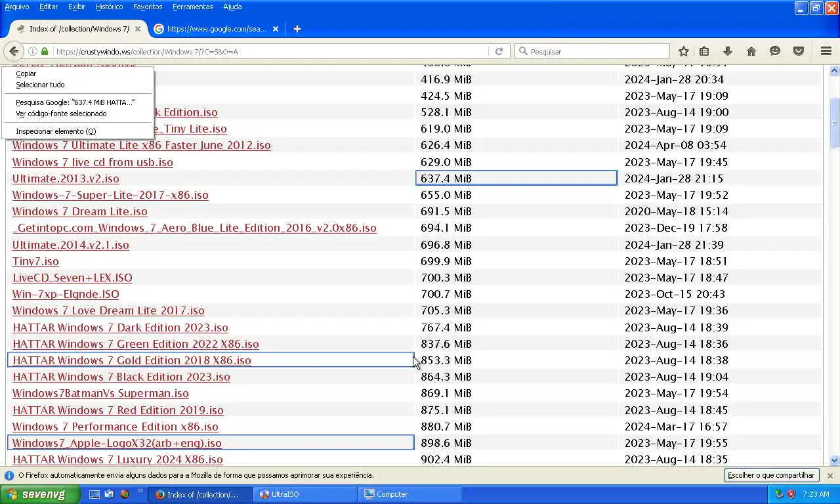Click the smiley face toolbar icon
The image size is (840, 504).
point(775,51)
